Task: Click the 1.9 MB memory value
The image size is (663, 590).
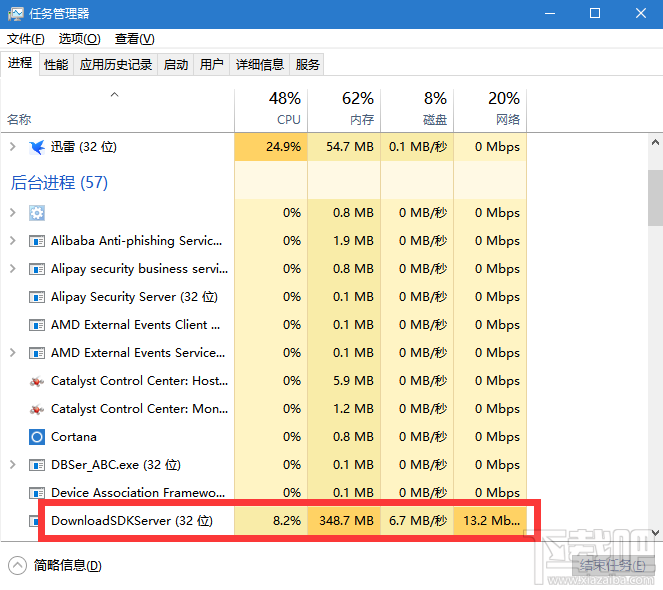Action: [x=353, y=241]
